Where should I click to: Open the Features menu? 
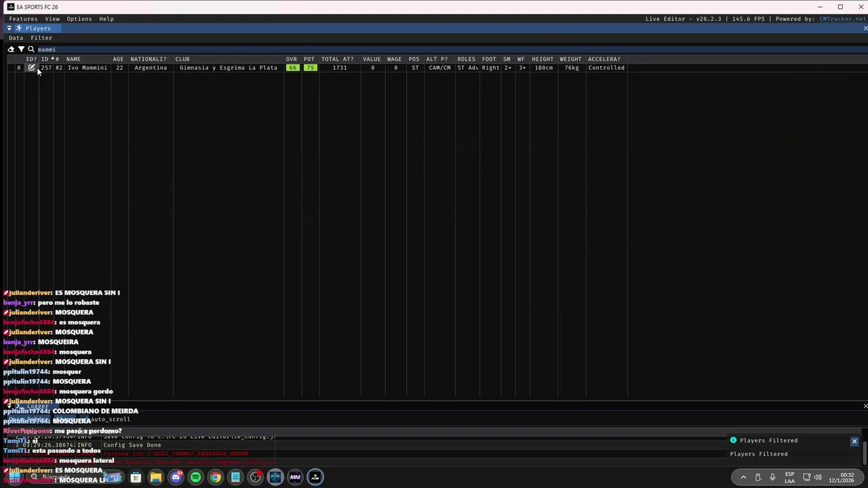click(x=23, y=19)
